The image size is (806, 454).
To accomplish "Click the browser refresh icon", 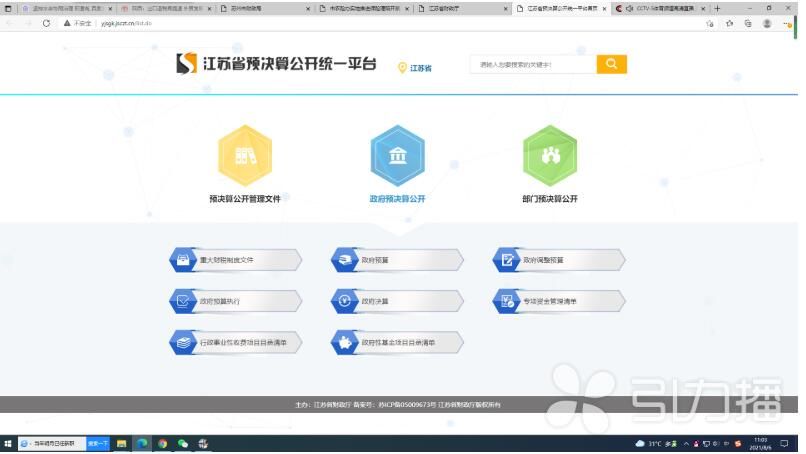I will [x=46, y=23].
